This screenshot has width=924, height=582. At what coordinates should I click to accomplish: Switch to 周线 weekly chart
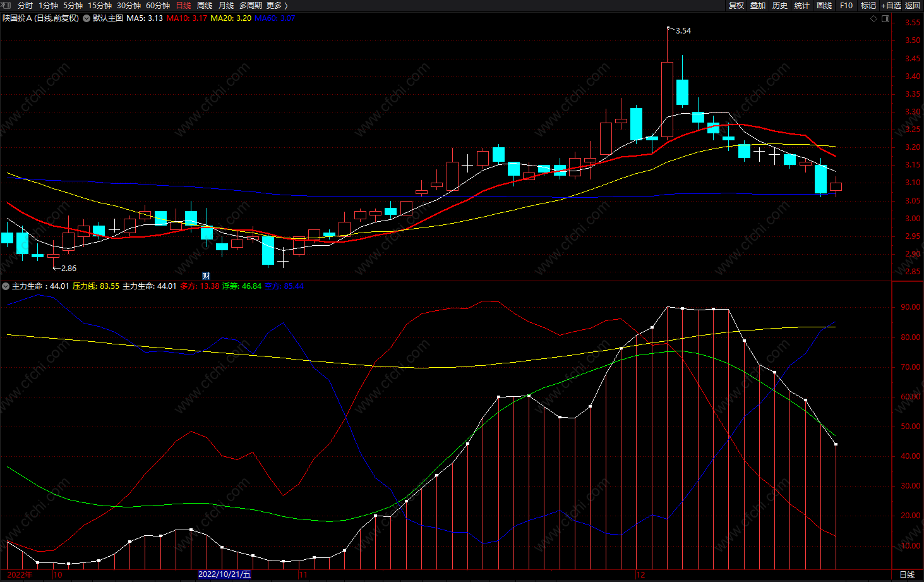point(205,5)
